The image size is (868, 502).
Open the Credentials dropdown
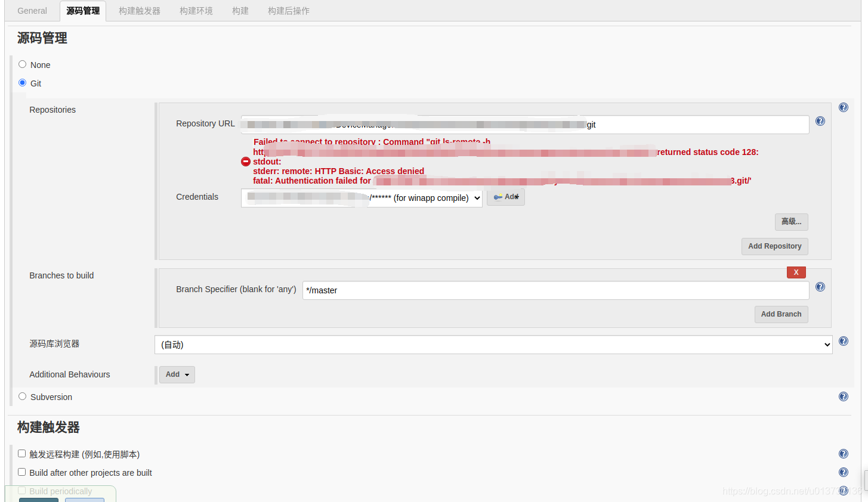tap(362, 198)
